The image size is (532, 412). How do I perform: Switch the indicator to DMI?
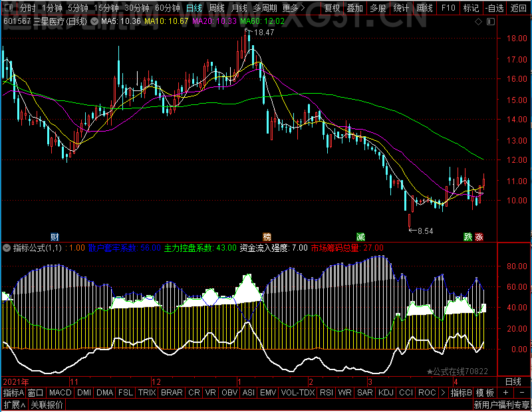coord(84,392)
